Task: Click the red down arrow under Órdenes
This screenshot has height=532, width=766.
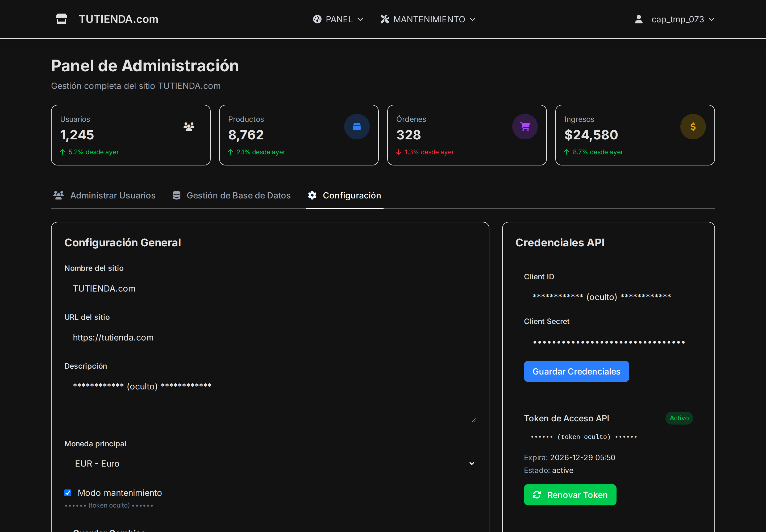Action: 398,152
